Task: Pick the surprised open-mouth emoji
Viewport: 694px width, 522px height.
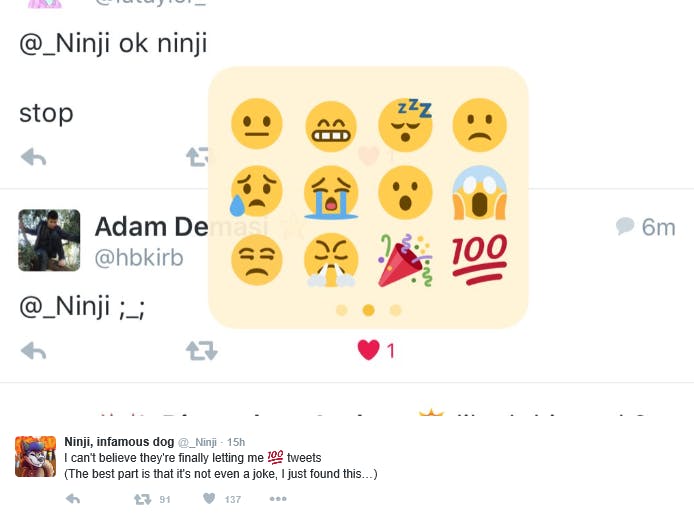Action: (405, 193)
